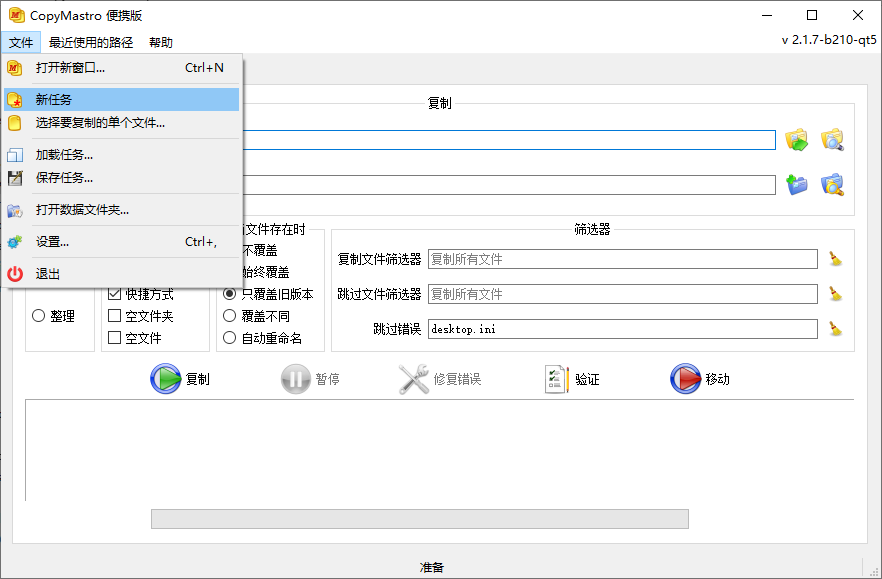882x579 pixels.
Task: Click inside the empty log output area
Action: (x=439, y=450)
